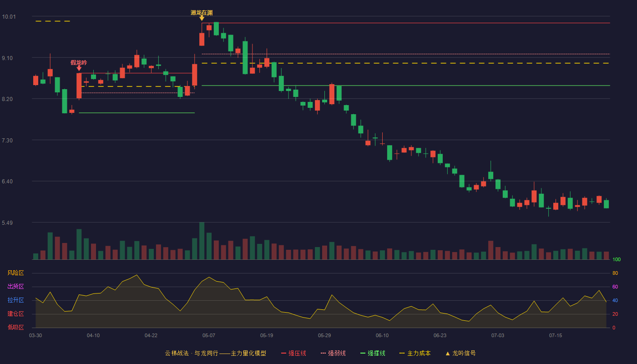637x364 pixels.
Task: Click the yellow dashed 主力成本 legend icon
Action: tap(402, 354)
